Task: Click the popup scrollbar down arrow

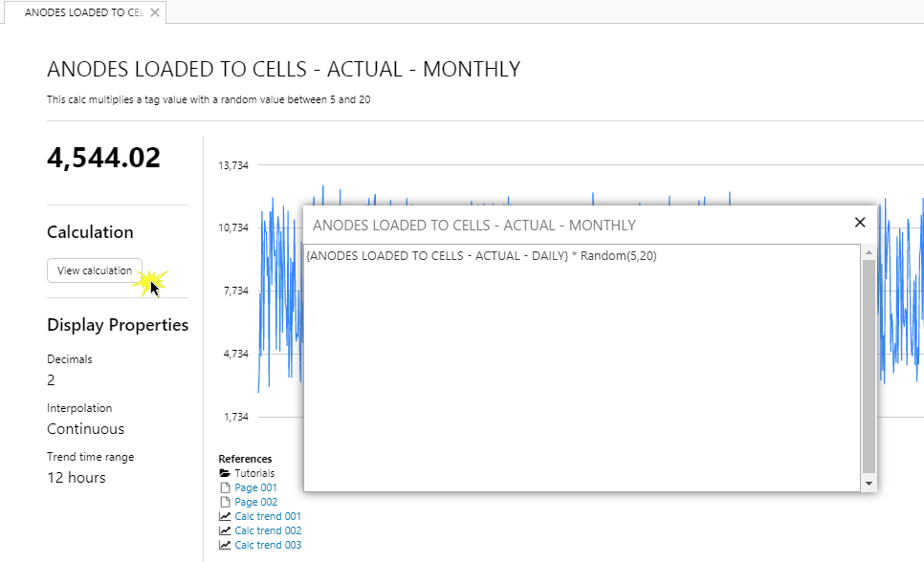Action: [869, 484]
